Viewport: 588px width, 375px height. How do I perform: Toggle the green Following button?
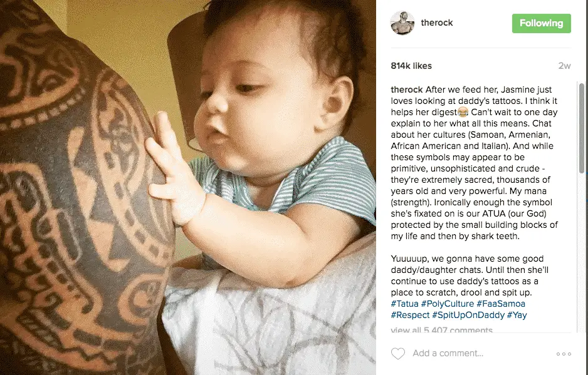click(541, 23)
